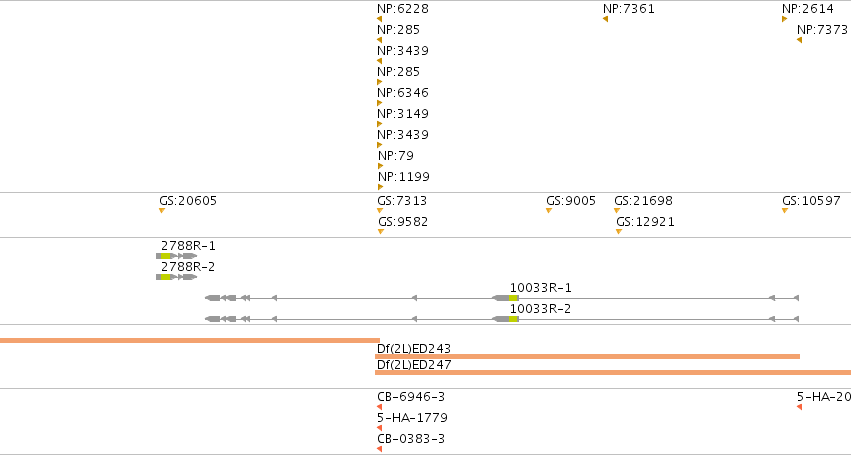Image resolution: width=851 pixels, height=455 pixels.
Task: Select the GS:12921 label
Action: click(645, 222)
